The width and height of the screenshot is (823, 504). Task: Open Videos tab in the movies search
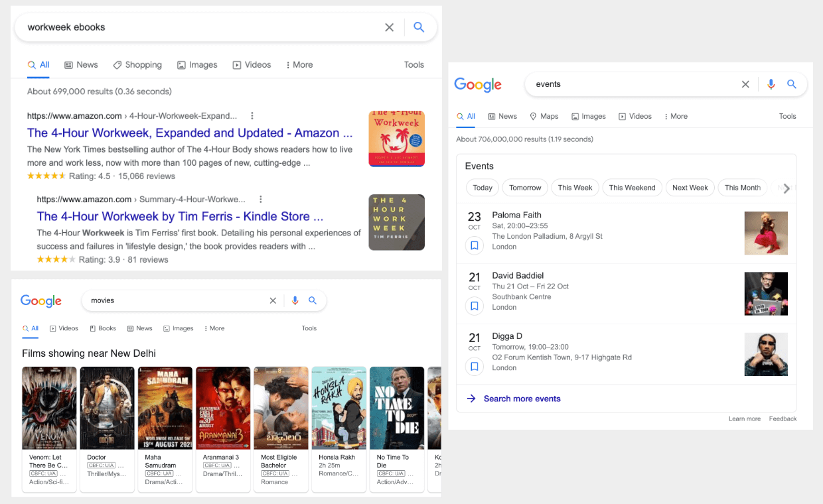pos(64,328)
